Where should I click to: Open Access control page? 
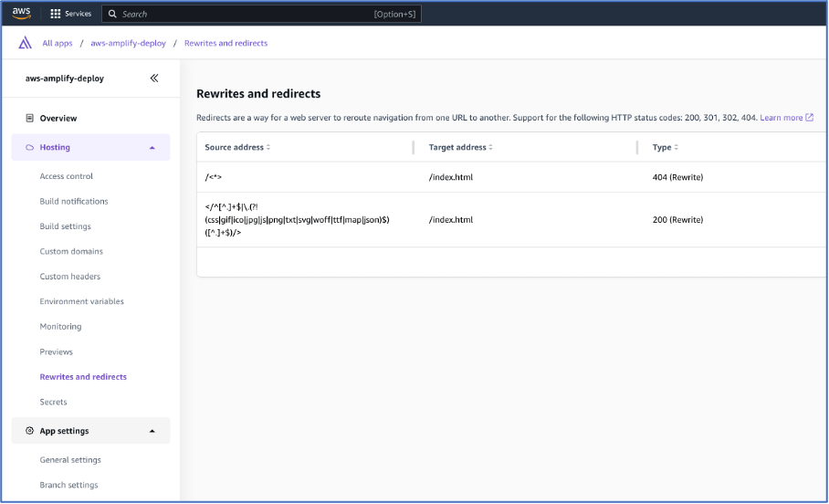[66, 176]
